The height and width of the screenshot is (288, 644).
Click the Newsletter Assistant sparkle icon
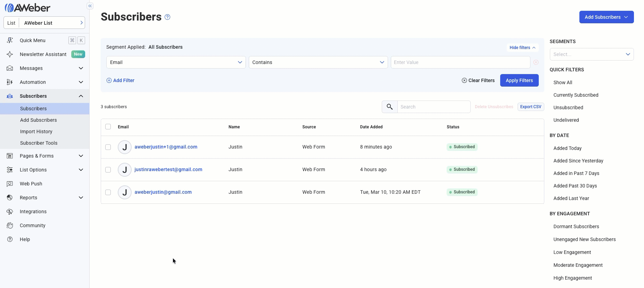(x=10, y=54)
